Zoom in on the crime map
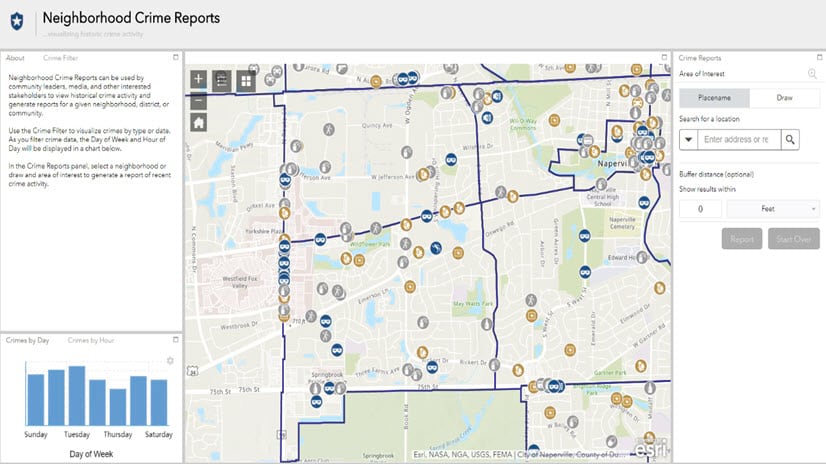 pos(199,80)
